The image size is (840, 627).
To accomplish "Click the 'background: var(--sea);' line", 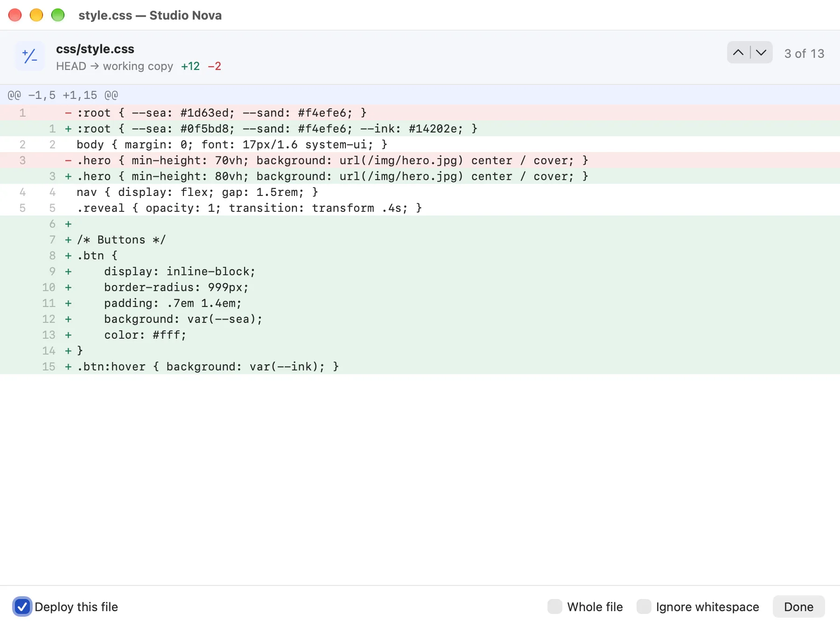I will (420, 319).
